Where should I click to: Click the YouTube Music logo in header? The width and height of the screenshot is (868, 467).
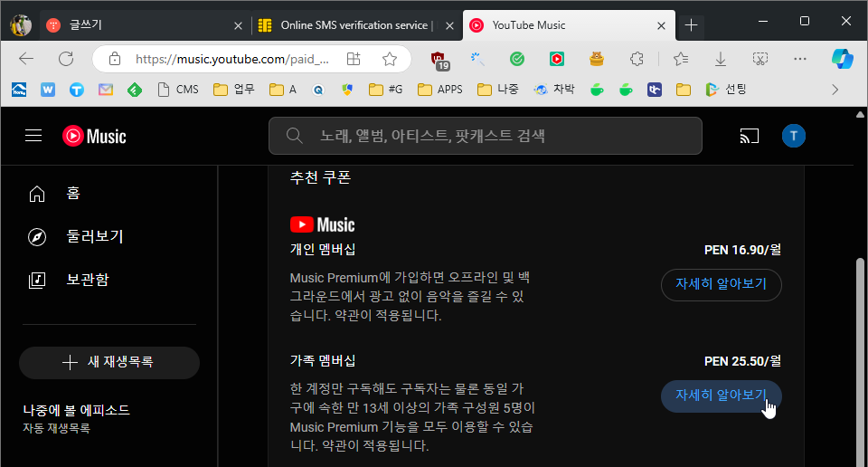tap(94, 136)
